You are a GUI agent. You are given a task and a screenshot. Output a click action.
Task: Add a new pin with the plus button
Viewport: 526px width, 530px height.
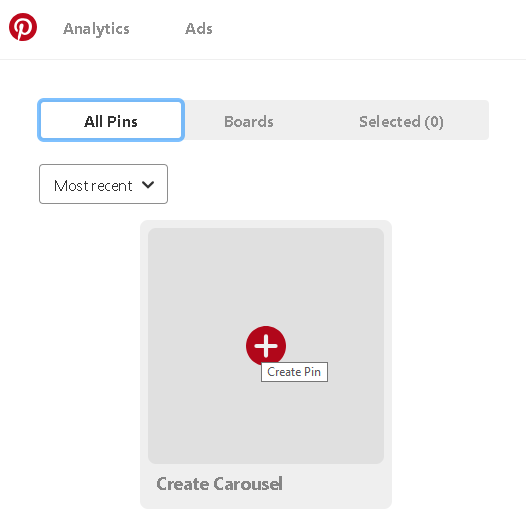tap(266, 346)
